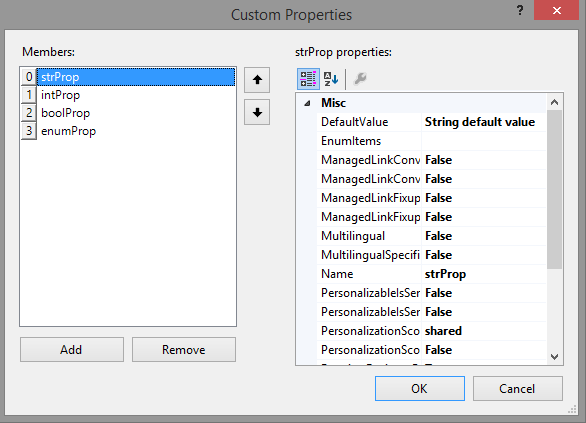Confirm with the OK button

(420, 389)
